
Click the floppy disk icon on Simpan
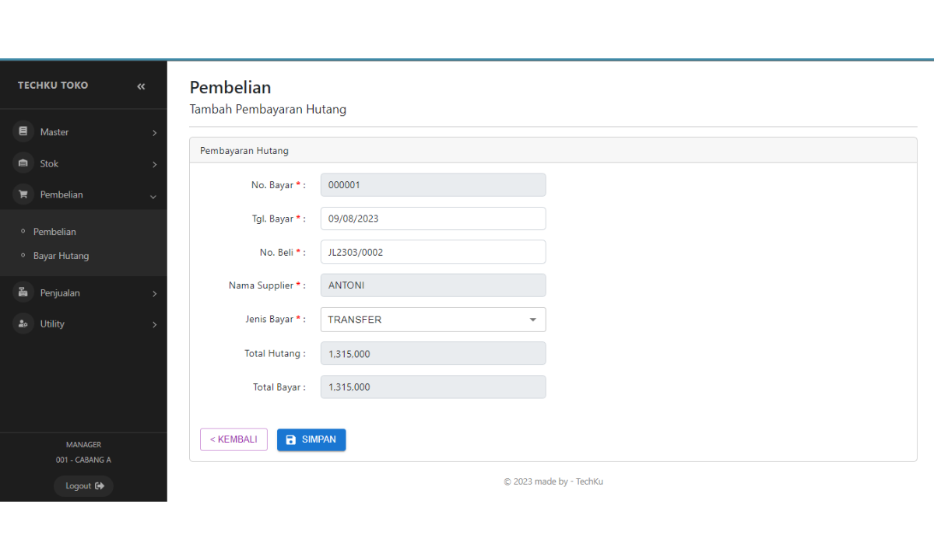[291, 439]
